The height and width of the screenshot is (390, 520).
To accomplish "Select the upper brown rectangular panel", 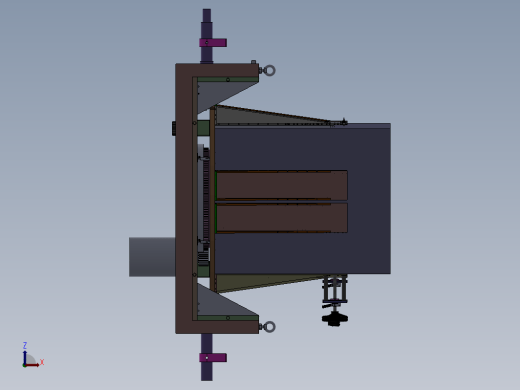I will pos(282,185).
